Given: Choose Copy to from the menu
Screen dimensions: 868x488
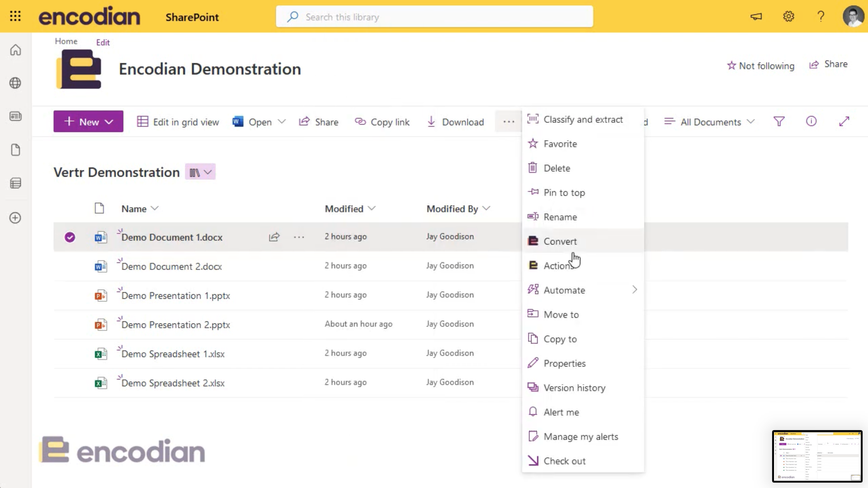Looking at the screenshot, I should click(583, 339).
